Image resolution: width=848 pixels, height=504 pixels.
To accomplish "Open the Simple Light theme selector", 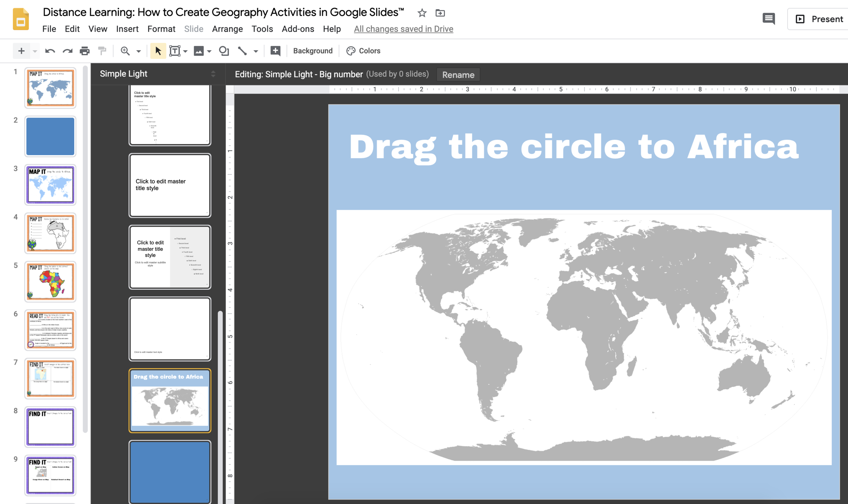I will pos(158,74).
